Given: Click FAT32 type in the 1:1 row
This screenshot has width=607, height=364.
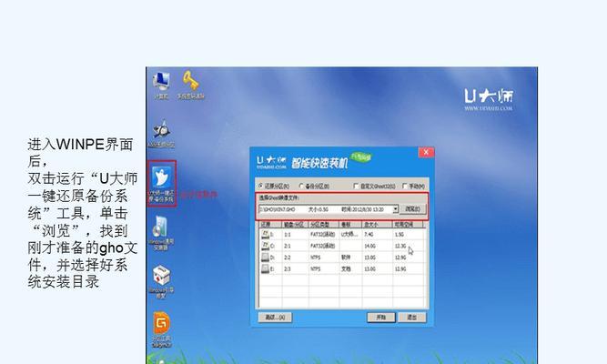Looking at the screenshot, I should pyautogui.click(x=323, y=235).
